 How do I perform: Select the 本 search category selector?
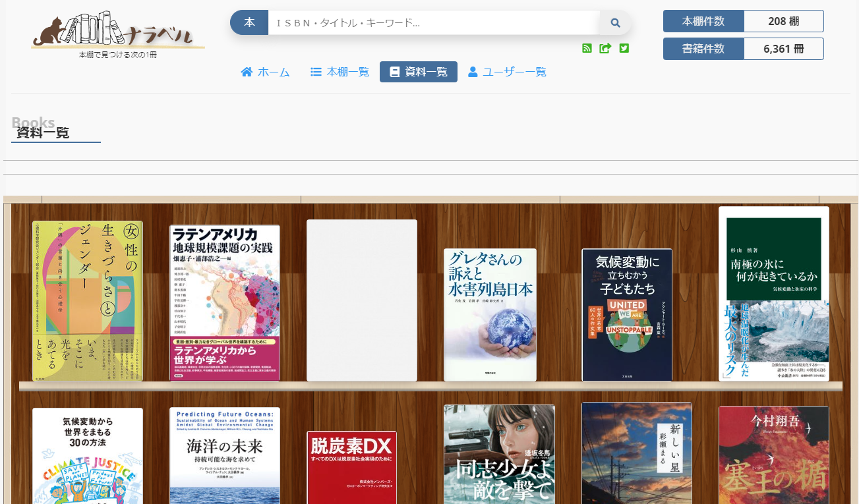[249, 22]
